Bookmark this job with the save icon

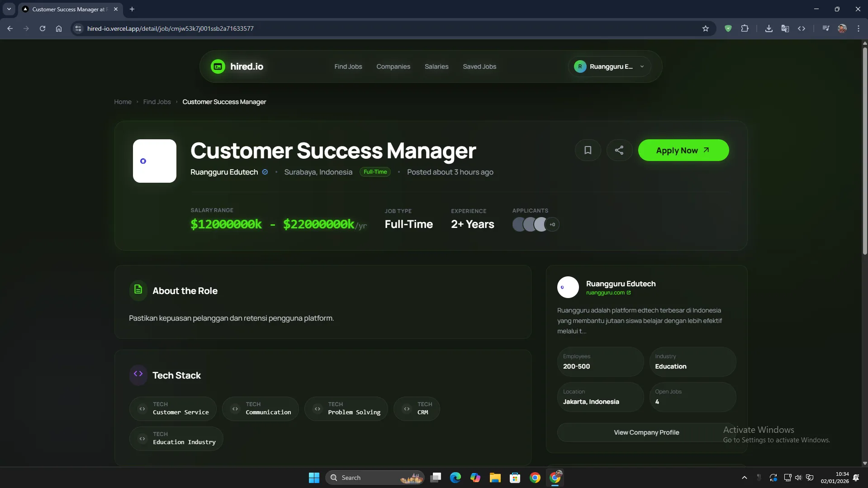click(588, 150)
